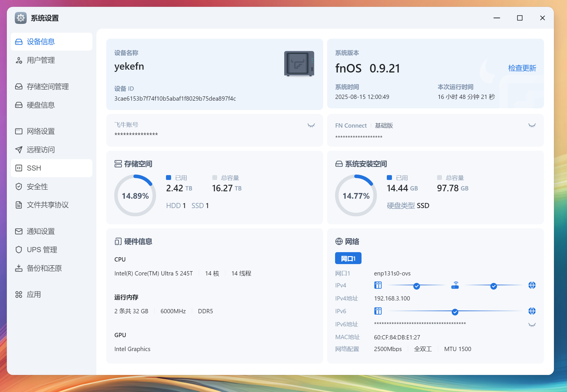Image resolution: width=567 pixels, height=392 pixels.
Task: Reveal the hidden 飞牛账号 value
Action: coord(311,125)
